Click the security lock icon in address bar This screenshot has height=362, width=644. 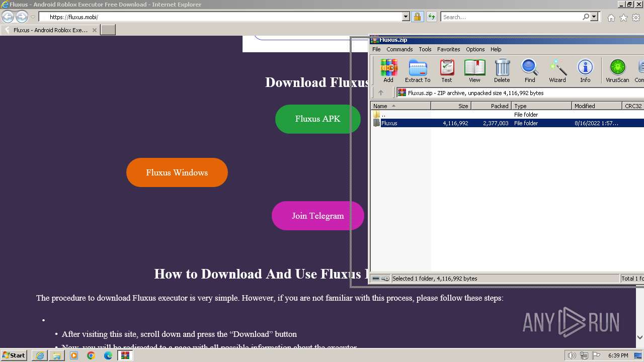(x=417, y=17)
